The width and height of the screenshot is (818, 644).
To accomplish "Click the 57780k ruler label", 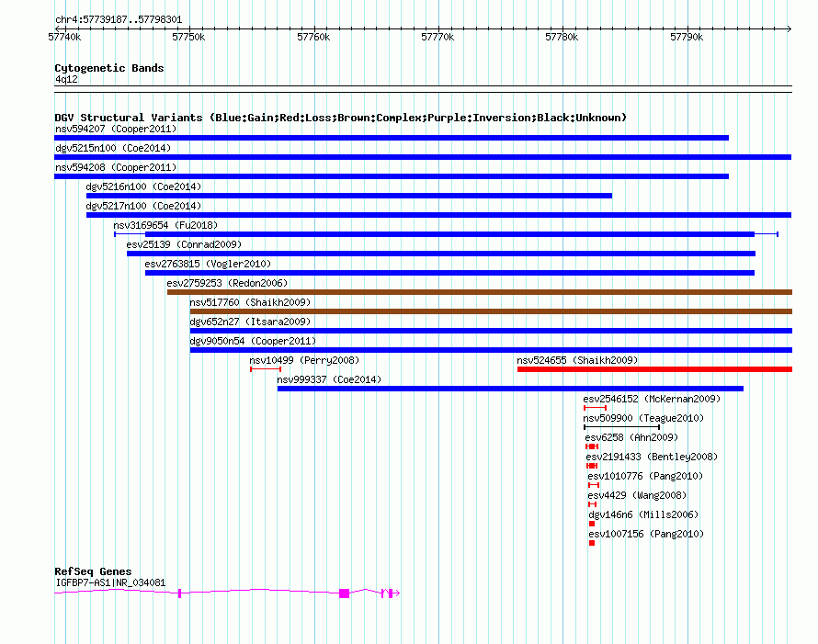I will coord(562,38).
